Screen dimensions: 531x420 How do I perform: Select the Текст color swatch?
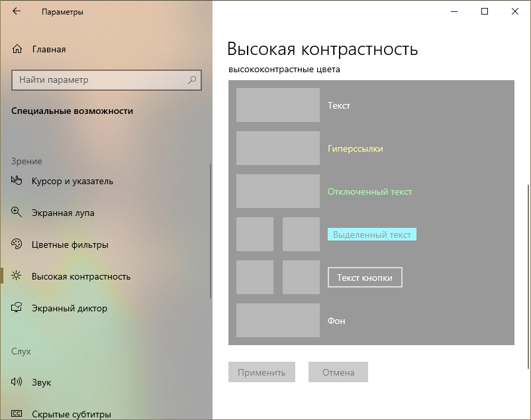tap(277, 105)
